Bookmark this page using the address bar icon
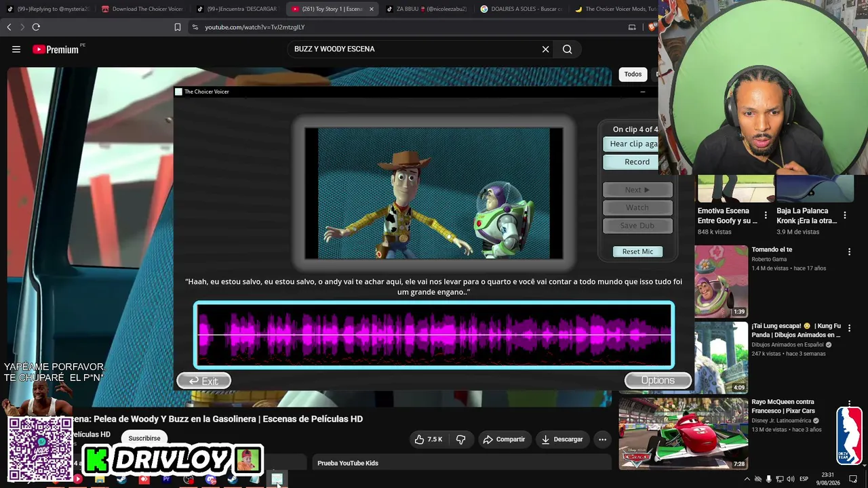868x488 pixels. coord(178,27)
